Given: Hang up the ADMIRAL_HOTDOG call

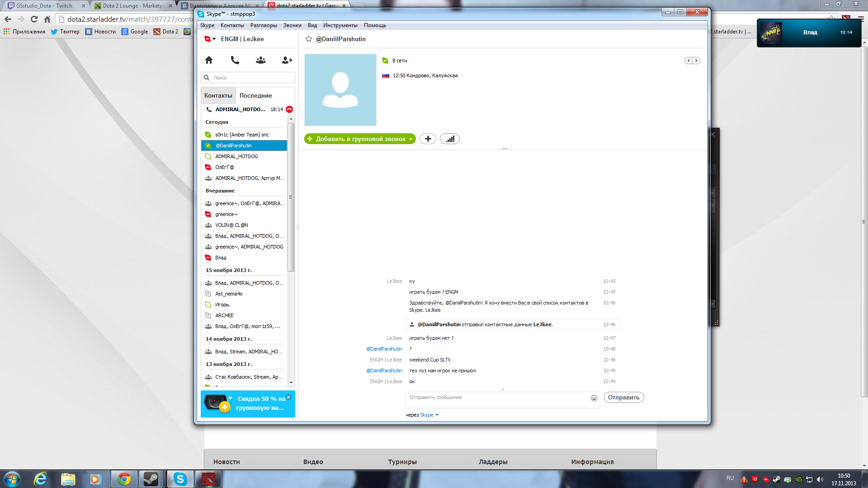Looking at the screenshot, I should click(x=289, y=109).
